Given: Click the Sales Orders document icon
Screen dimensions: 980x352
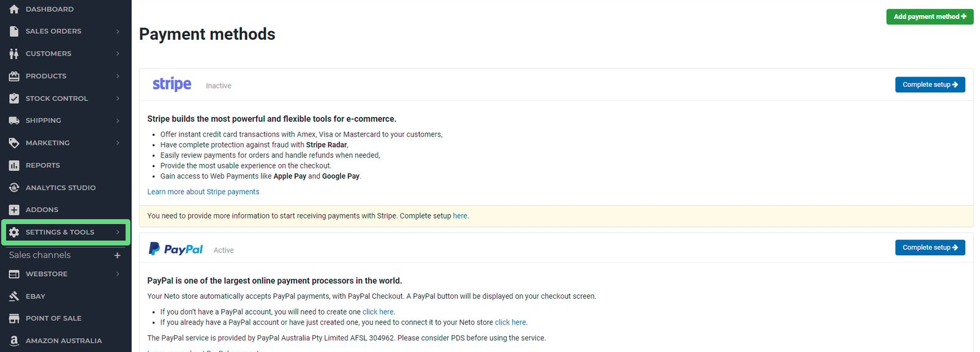Looking at the screenshot, I should (x=14, y=31).
